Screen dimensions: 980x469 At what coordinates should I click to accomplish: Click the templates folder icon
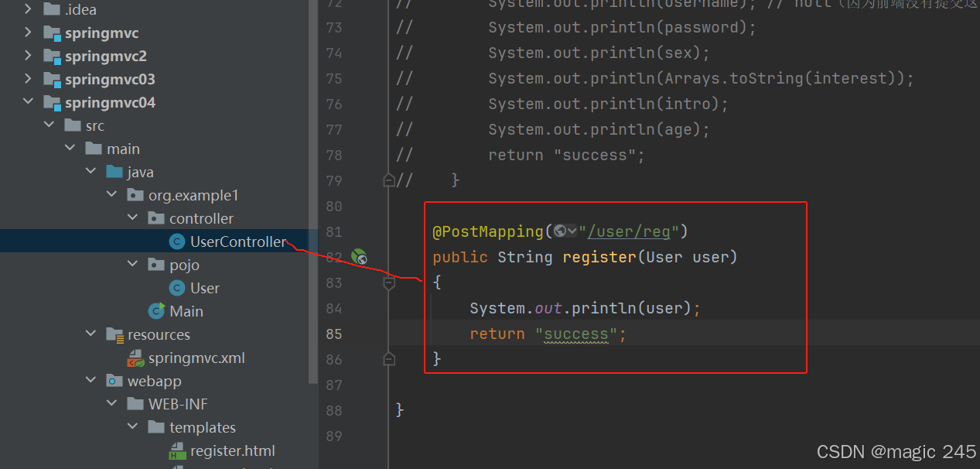pos(156,427)
